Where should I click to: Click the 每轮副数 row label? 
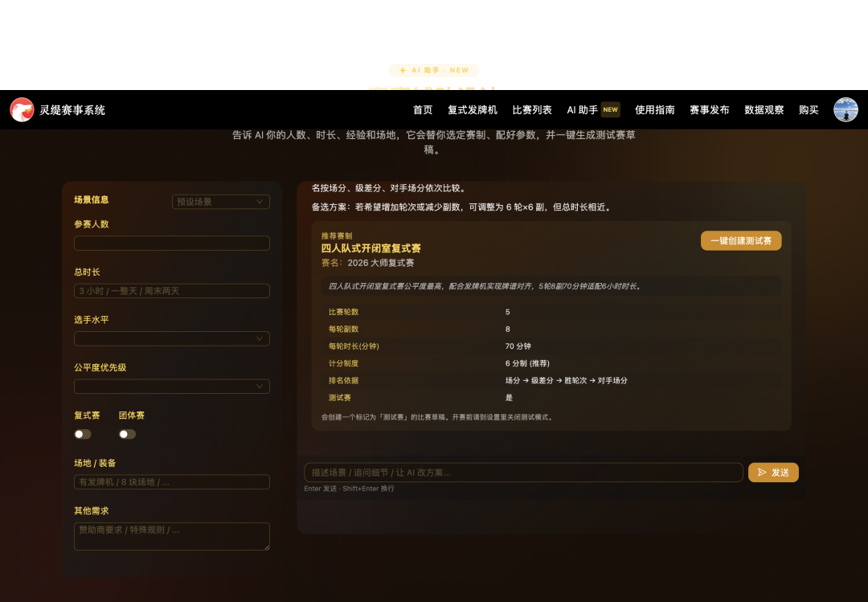[x=343, y=329]
